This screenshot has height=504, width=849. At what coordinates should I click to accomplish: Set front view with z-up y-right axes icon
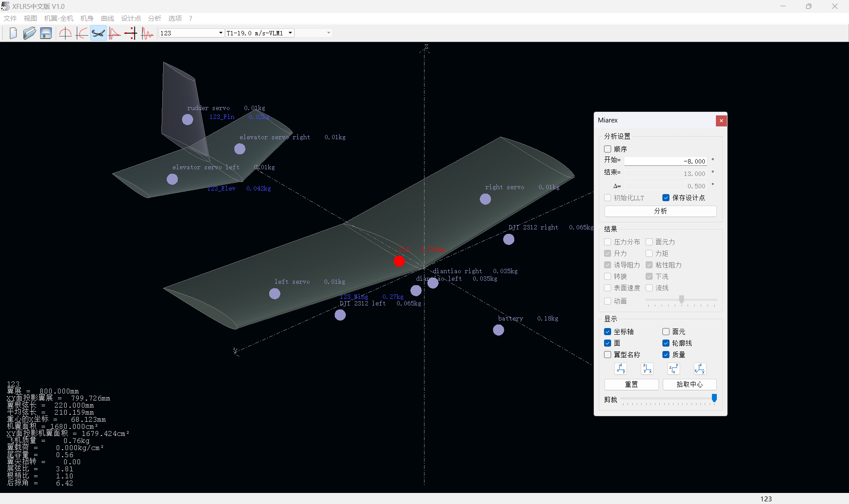(x=620, y=369)
